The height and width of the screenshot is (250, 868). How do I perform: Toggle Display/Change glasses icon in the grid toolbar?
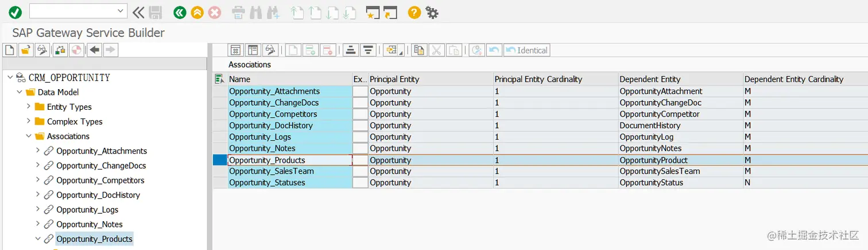pyautogui.click(x=270, y=50)
